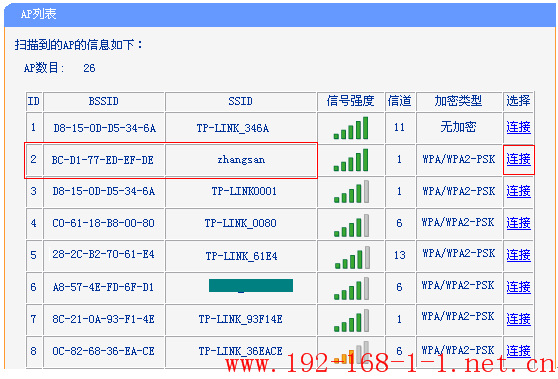The width and height of the screenshot is (558, 379).
Task: Click signal strength bars for TP-LINK_93F14E
Action: click(x=351, y=320)
